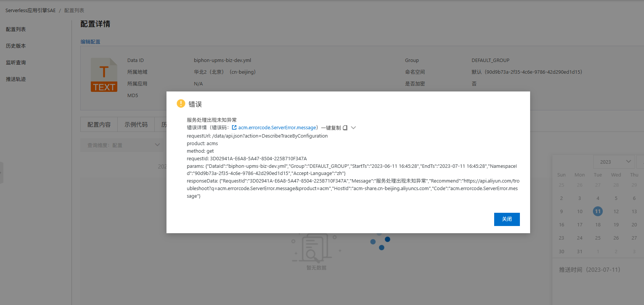Click DEFAULT_GROUP group value
Viewport: 644px width, 305px height.
click(490, 60)
